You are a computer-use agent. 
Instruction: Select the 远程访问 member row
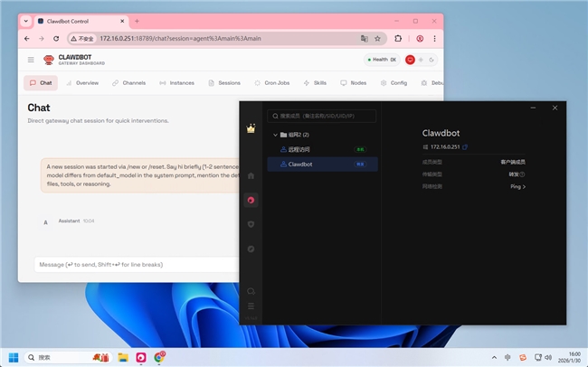(323, 149)
